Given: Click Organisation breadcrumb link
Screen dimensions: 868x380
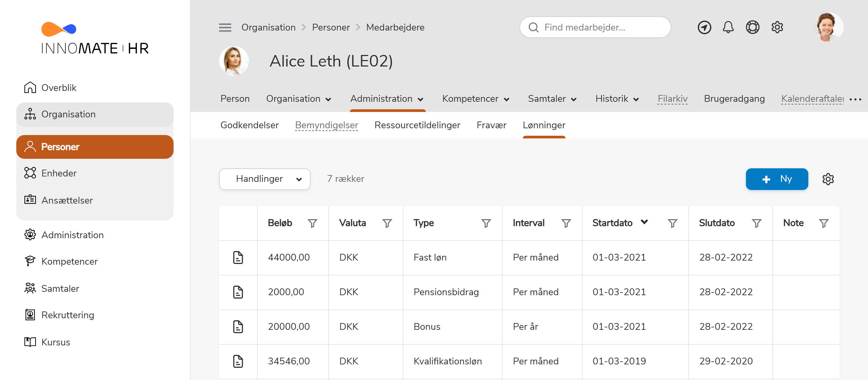Looking at the screenshot, I should pos(269,27).
